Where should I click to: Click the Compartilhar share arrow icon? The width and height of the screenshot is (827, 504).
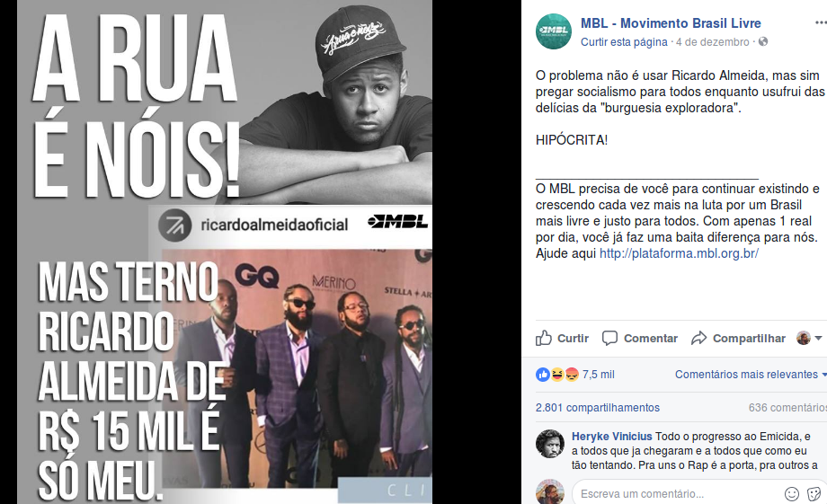[698, 338]
